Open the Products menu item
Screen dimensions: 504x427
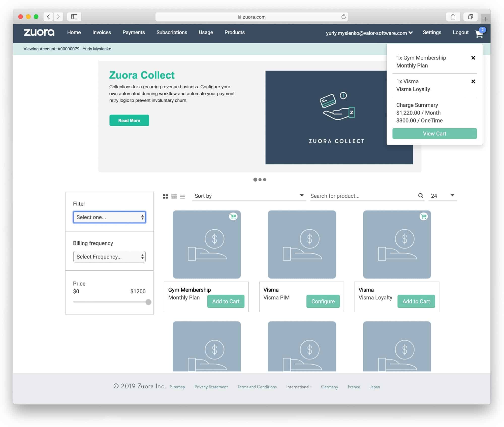pos(235,32)
